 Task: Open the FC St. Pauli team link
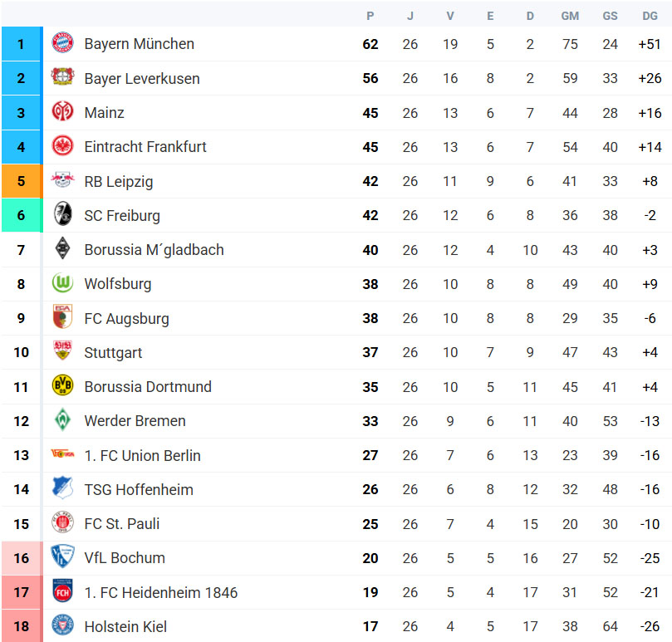(x=122, y=524)
